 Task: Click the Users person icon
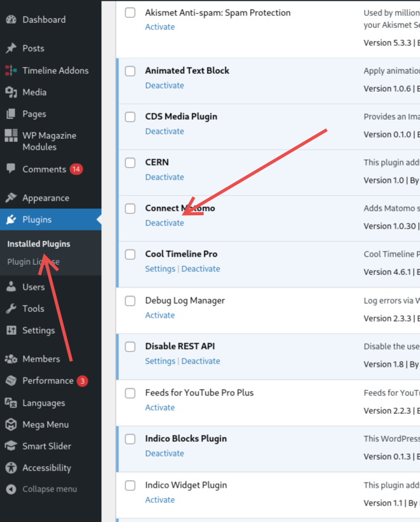pos(11,286)
